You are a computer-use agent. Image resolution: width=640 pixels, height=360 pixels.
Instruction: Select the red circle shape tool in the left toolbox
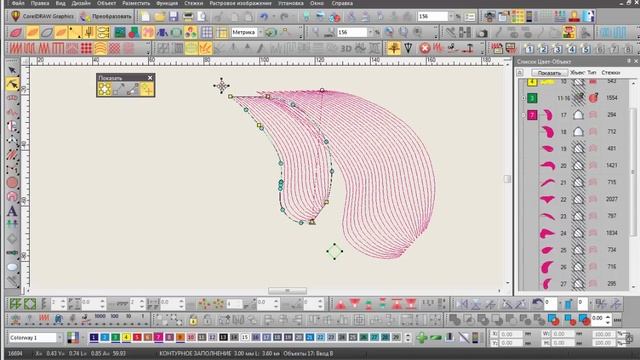tap(12, 182)
